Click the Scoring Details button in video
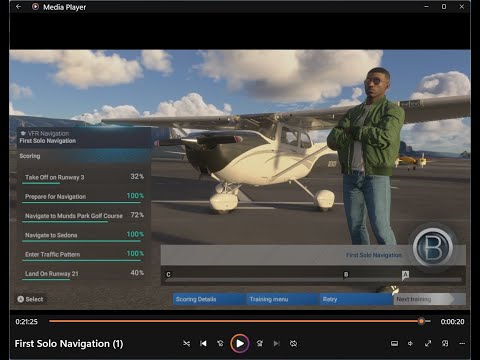 [209, 299]
